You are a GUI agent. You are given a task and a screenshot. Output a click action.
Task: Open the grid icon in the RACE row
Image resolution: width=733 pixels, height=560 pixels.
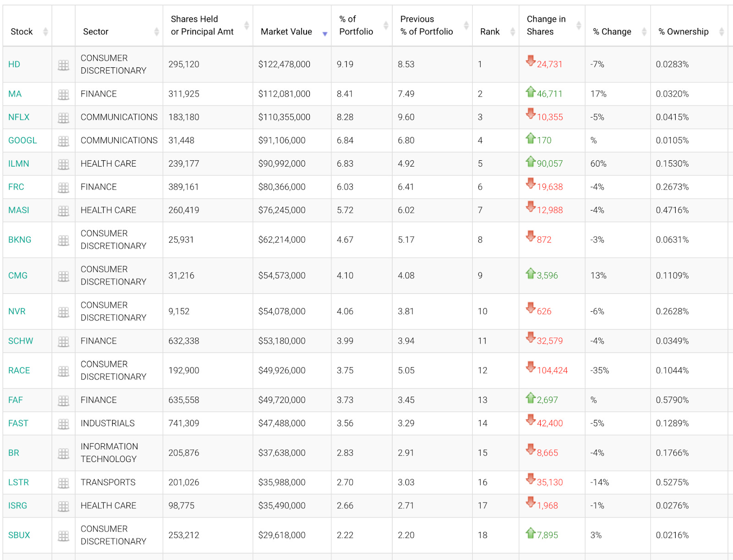[x=64, y=371]
